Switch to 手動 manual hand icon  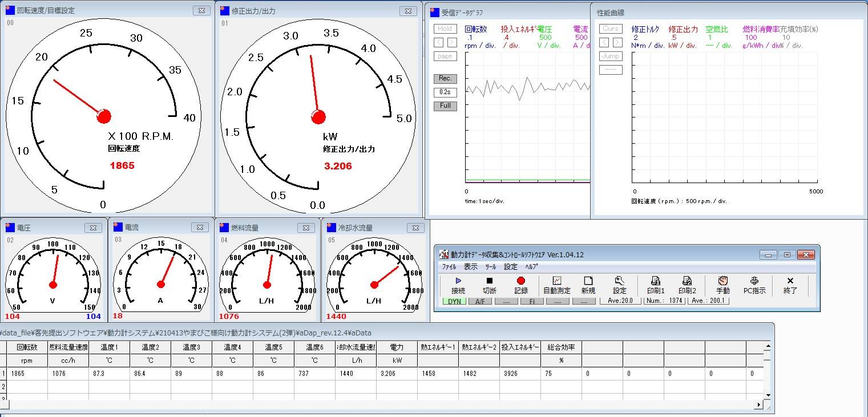[723, 281]
